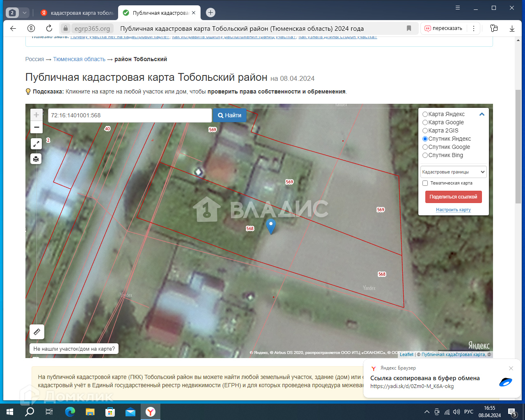Show hidden system tray icons
525x420 pixels.
click(427, 412)
